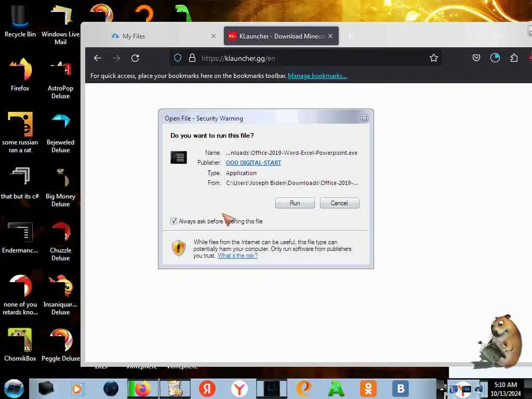This screenshot has height=399, width=532.
Task: Launch Yandex Browser Y taskbar icon
Action: [x=239, y=389]
